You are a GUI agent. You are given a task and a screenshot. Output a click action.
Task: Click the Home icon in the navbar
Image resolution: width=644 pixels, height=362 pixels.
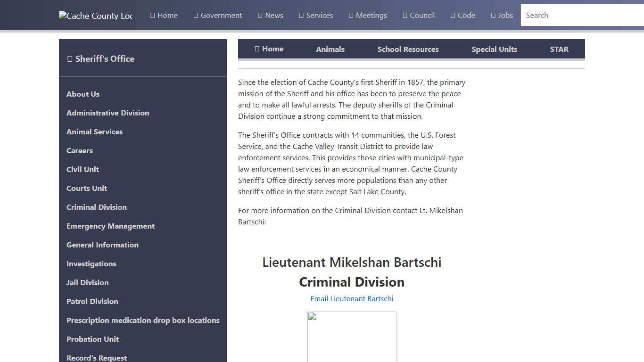(x=152, y=15)
